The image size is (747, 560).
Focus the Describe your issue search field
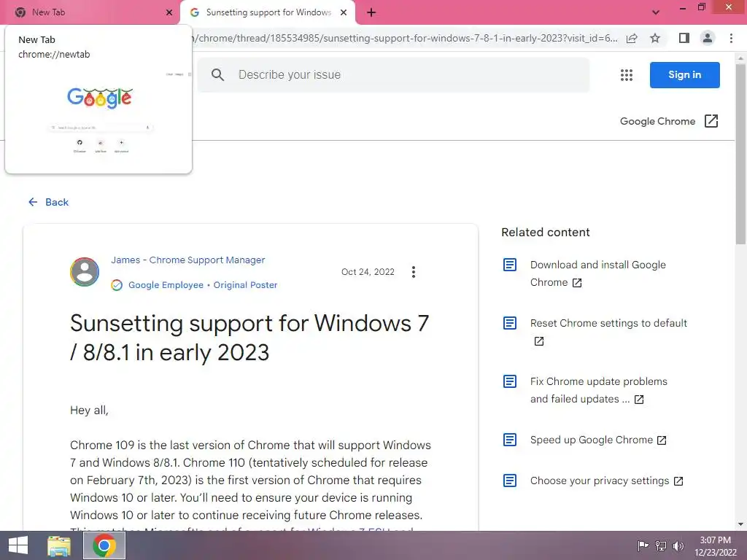point(393,75)
